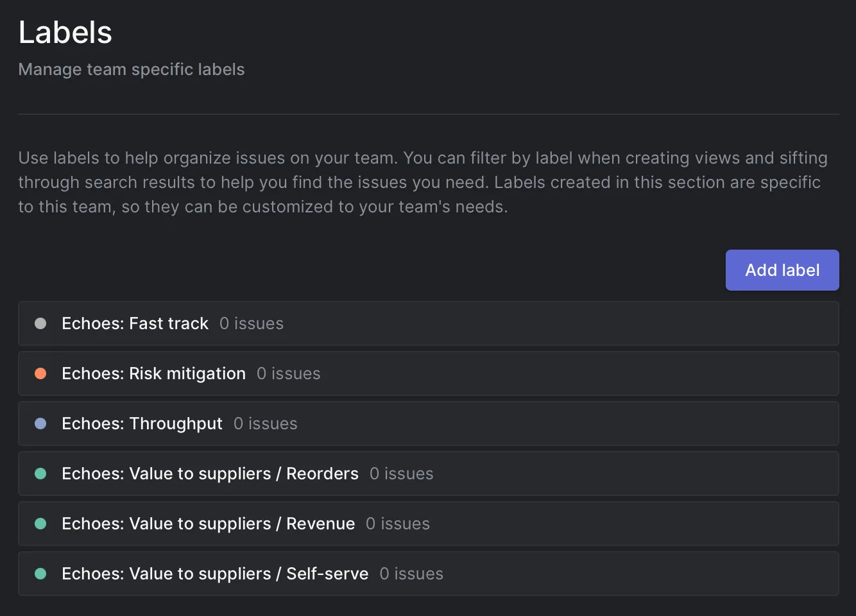Image resolution: width=856 pixels, height=616 pixels.
Task: Click green dot beside Value to suppliers / Reorders
Action: tap(40, 474)
